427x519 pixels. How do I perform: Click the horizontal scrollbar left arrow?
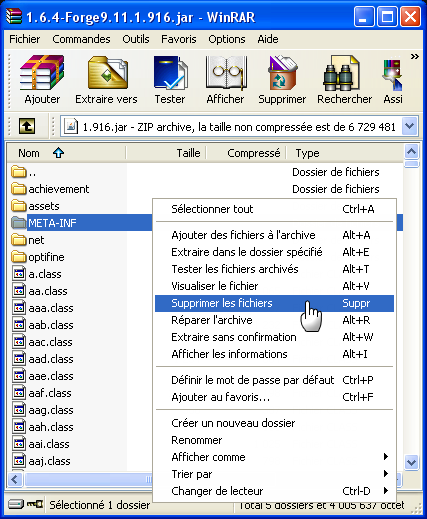[x=15, y=480]
